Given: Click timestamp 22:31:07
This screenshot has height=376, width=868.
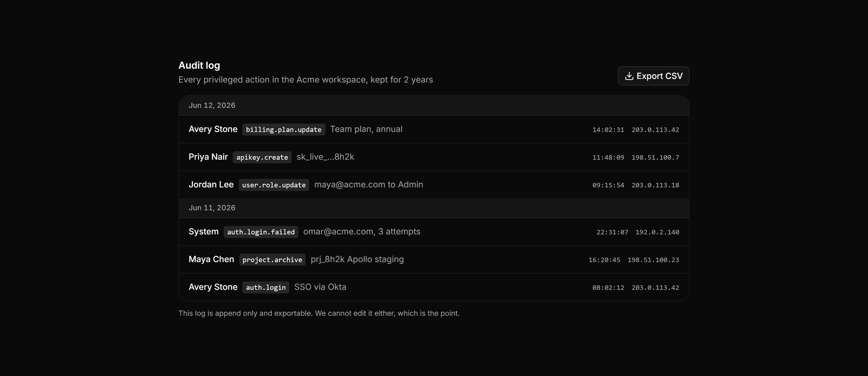Looking at the screenshot, I should tap(612, 232).
